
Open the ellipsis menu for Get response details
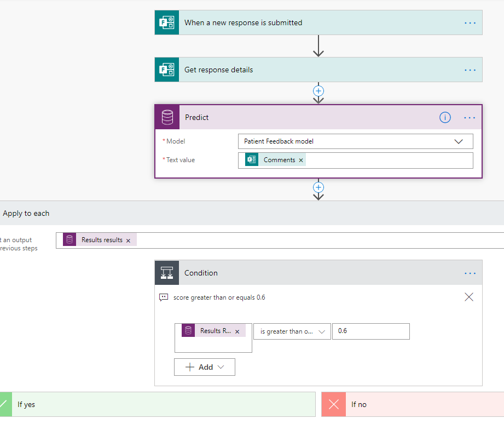[x=470, y=70]
